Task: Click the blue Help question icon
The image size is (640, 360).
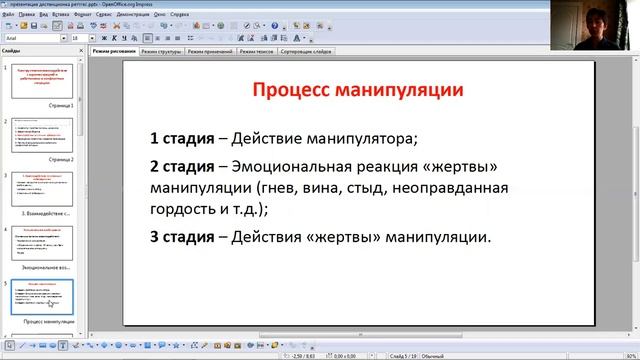Action: (275, 26)
